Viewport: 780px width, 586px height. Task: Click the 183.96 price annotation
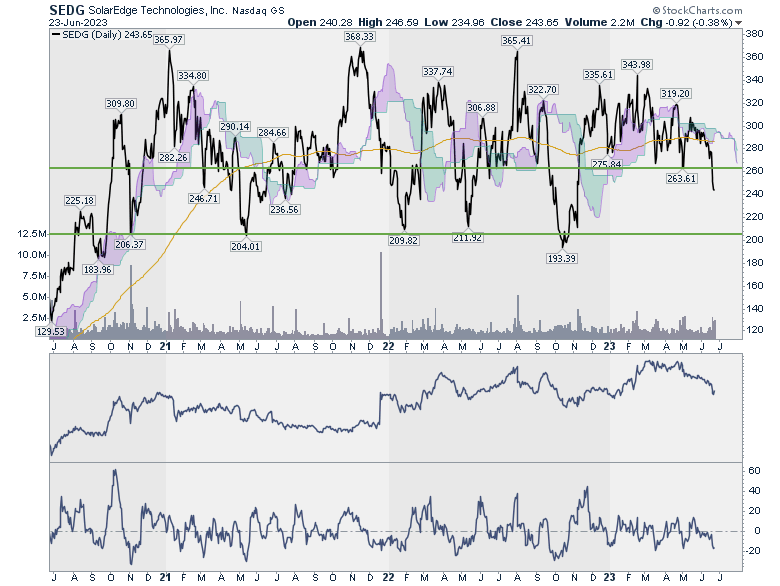(x=98, y=269)
